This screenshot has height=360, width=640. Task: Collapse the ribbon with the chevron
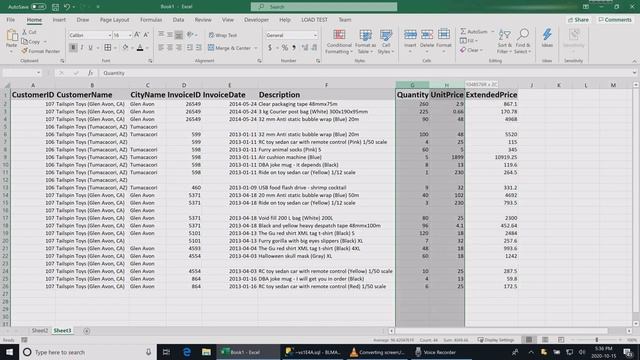634,61
